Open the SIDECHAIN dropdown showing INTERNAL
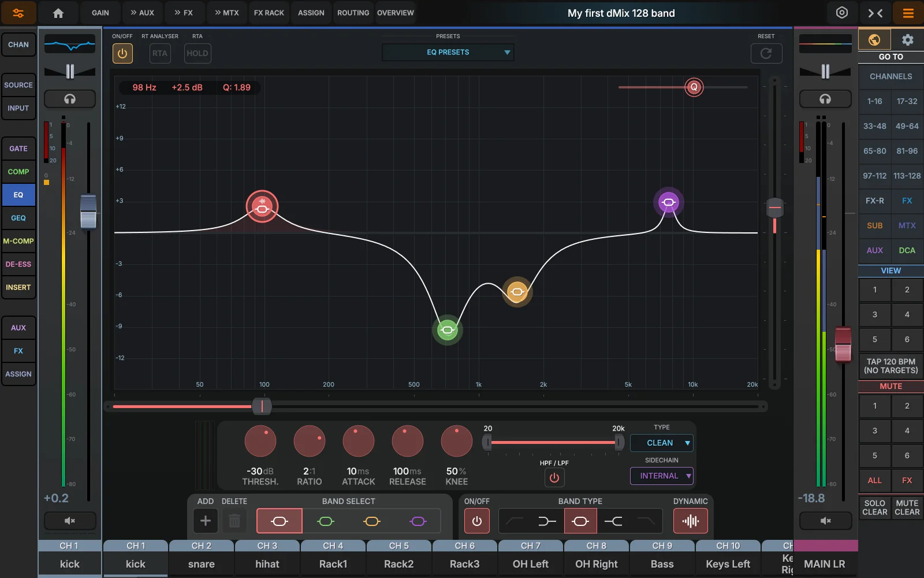Screen dimensions: 924x578 point(662,476)
